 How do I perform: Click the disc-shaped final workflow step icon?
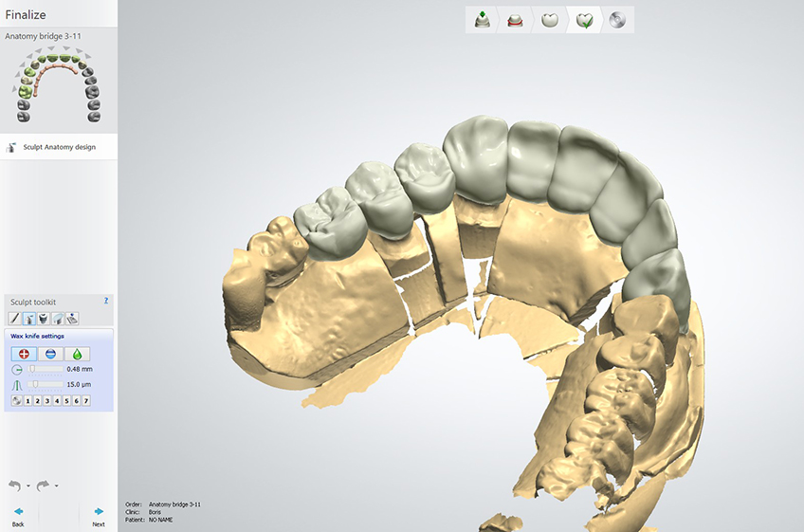[x=617, y=20]
